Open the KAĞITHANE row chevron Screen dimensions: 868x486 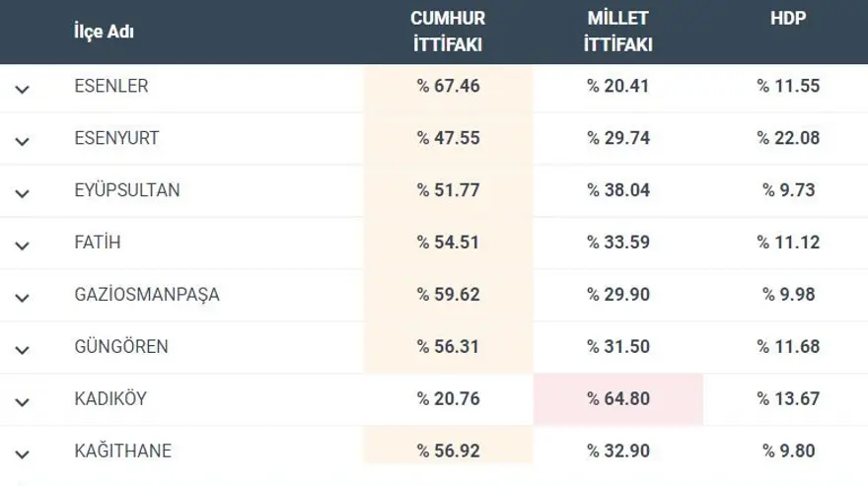click(23, 454)
